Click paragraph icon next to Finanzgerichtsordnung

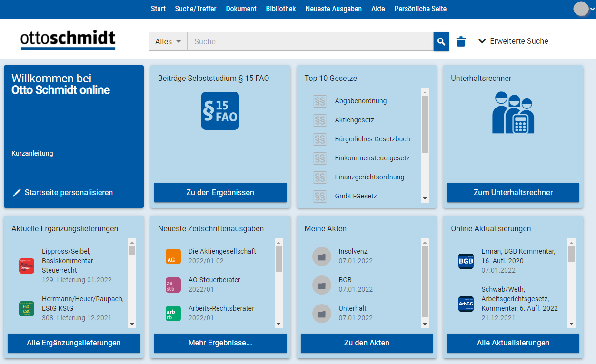pyautogui.click(x=320, y=177)
